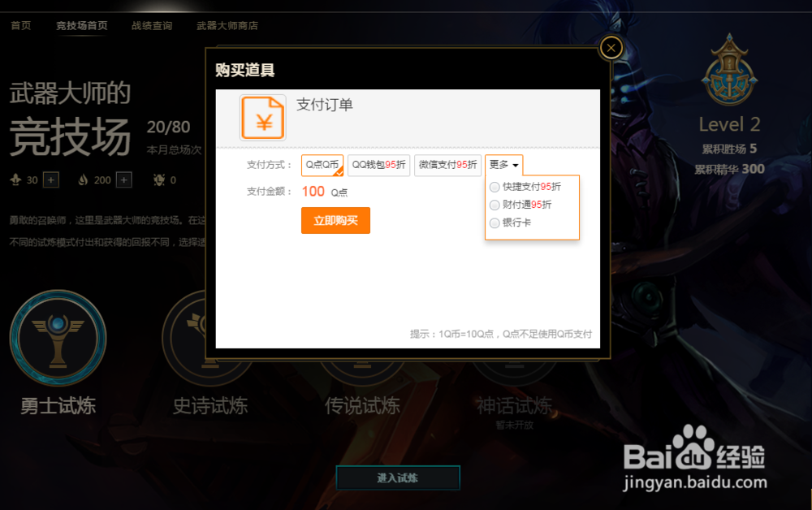Expand the 更多 payment dropdown
The image size is (812, 510).
[504, 165]
